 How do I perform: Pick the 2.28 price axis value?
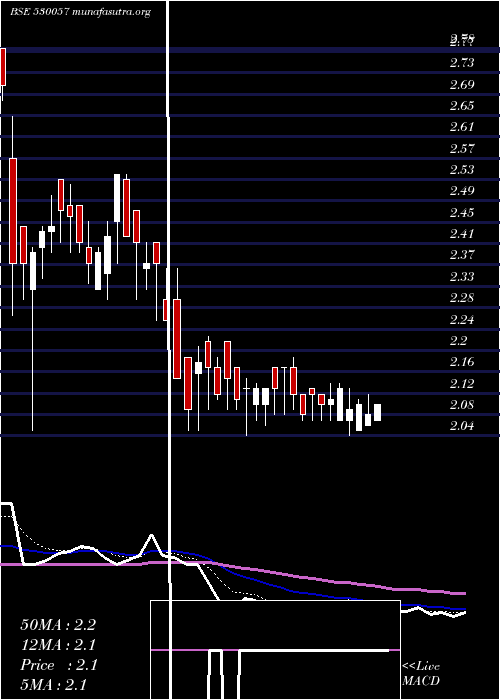click(462, 298)
